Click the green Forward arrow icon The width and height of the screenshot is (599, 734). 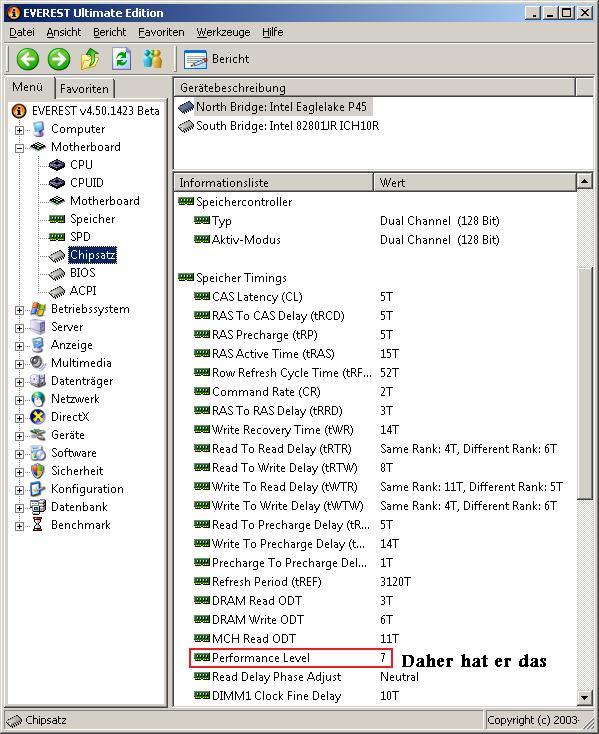[x=59, y=59]
